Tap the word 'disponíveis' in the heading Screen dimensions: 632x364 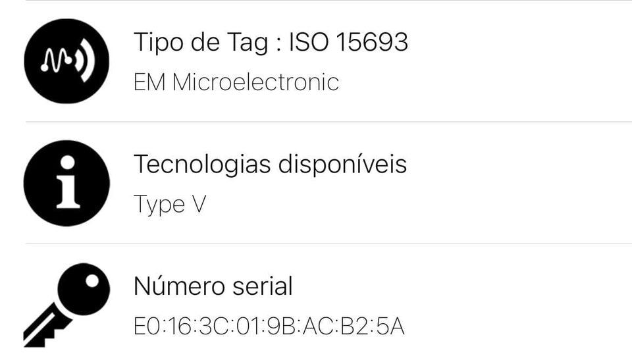click(342, 165)
